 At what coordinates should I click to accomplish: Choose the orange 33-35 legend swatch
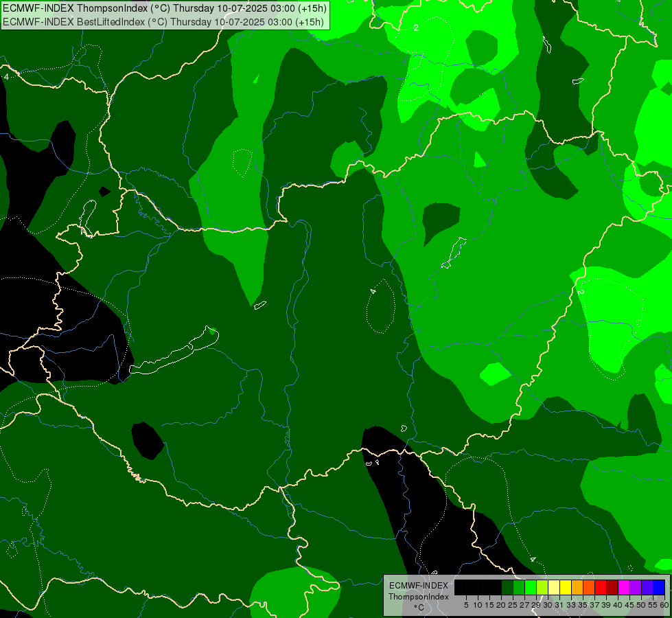[x=577, y=587]
